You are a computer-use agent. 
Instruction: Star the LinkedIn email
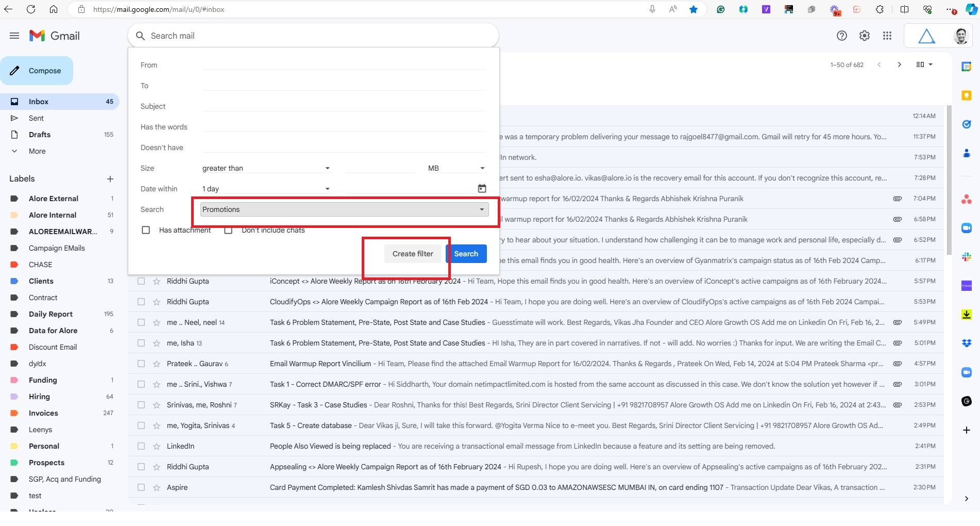157,446
